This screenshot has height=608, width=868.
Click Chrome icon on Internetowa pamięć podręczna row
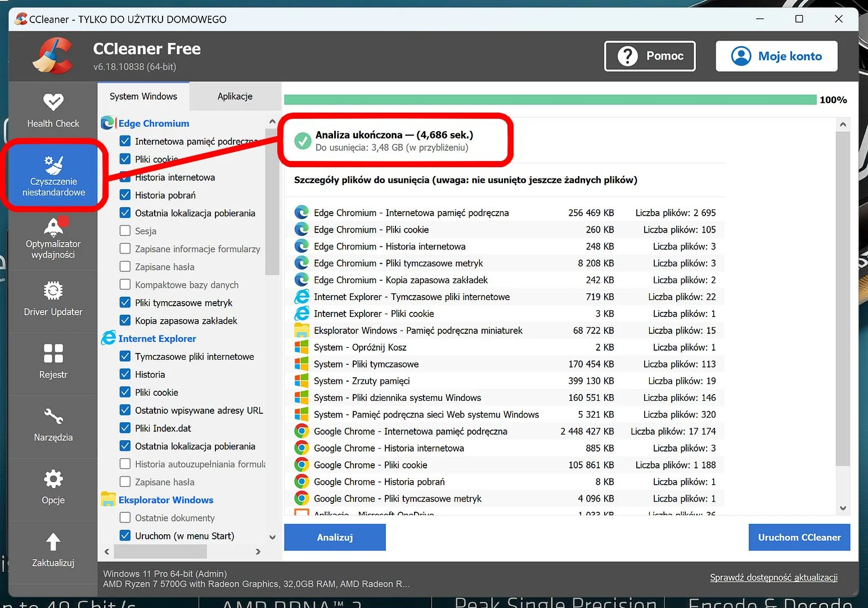pos(302,431)
